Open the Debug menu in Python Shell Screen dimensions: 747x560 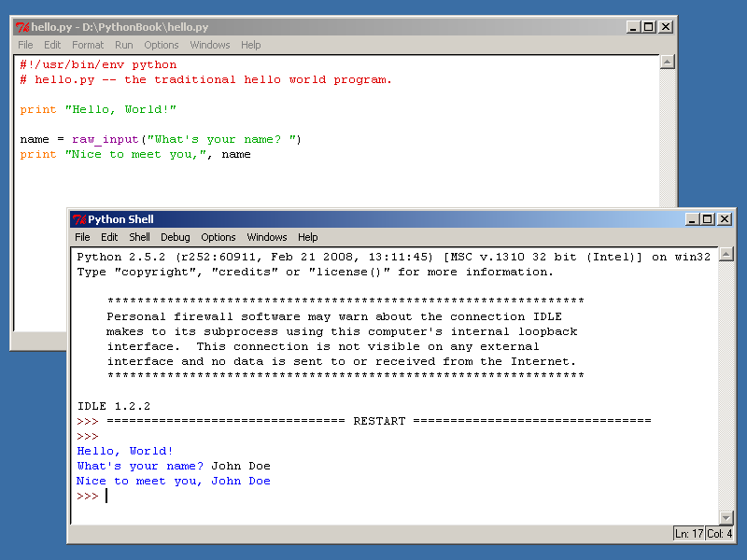pos(176,237)
